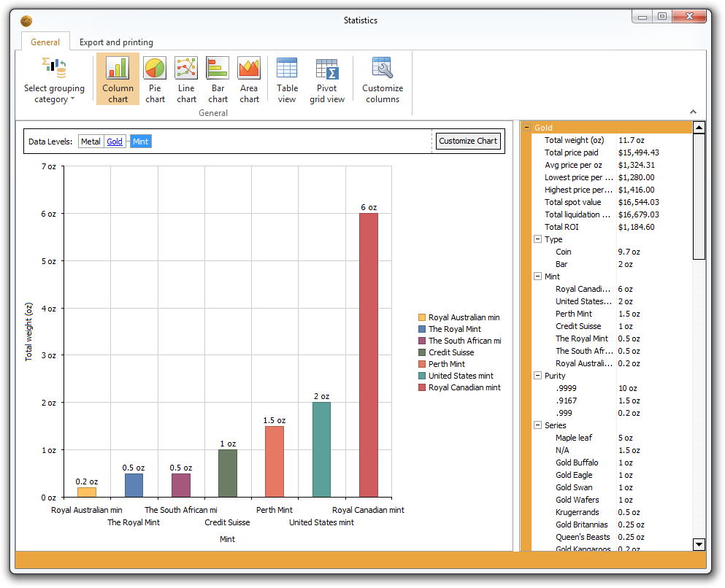Open Customize columns tool

click(x=383, y=79)
